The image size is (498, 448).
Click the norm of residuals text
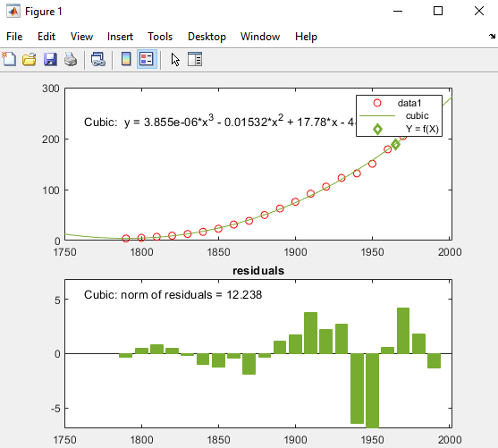point(173,295)
